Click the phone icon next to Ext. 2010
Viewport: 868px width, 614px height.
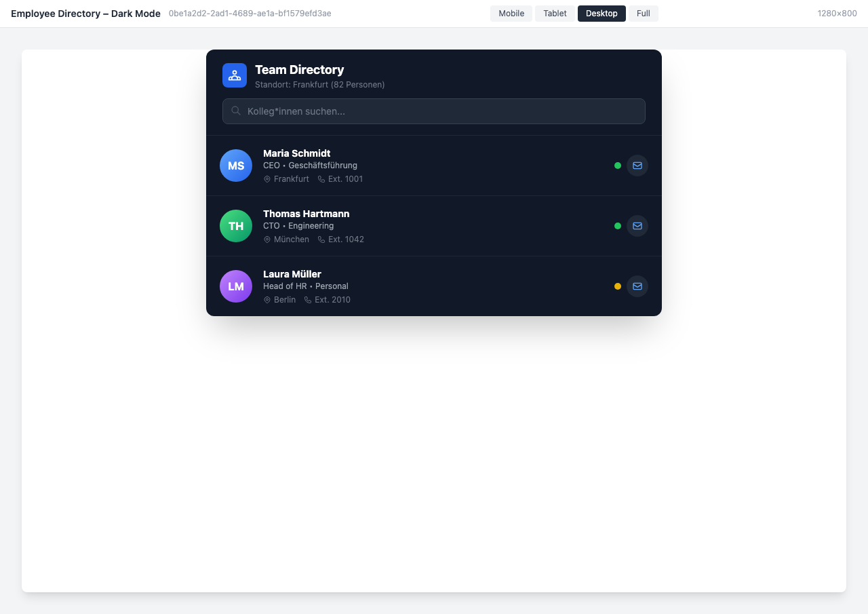tap(308, 299)
